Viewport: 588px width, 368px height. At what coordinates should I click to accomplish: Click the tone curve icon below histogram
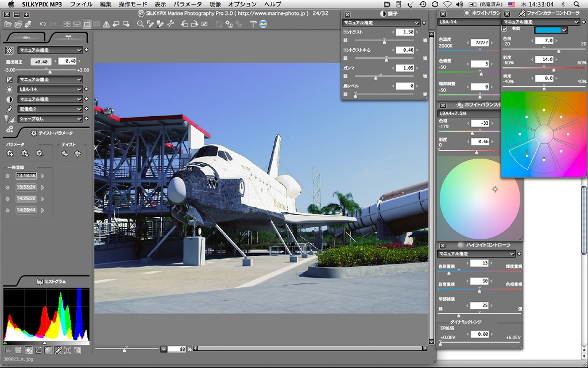38,350
